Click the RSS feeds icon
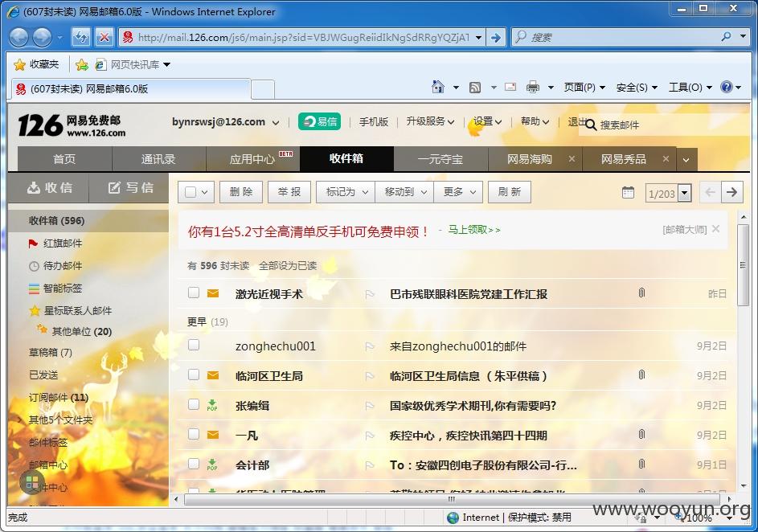The height and width of the screenshot is (532, 758). click(475, 88)
